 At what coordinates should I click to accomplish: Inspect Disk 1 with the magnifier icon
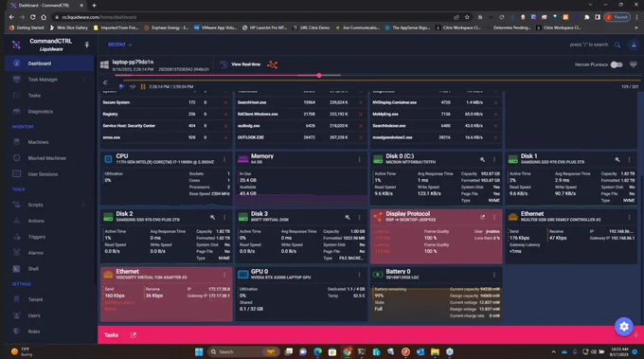617,159
